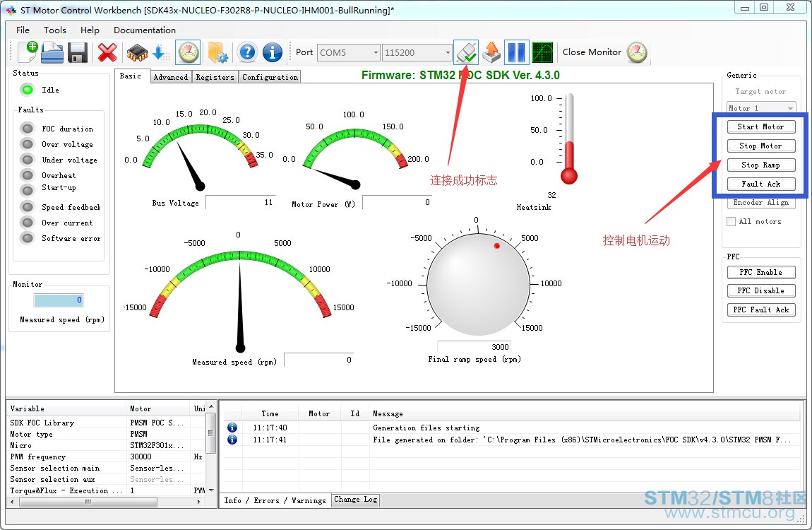This screenshot has width=812, height=530.
Task: Click the Encoder Align button
Action: pyautogui.click(x=760, y=203)
